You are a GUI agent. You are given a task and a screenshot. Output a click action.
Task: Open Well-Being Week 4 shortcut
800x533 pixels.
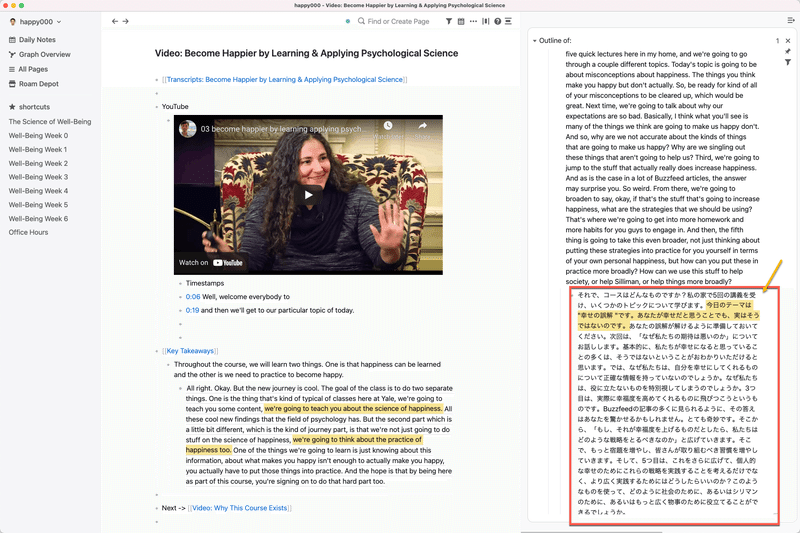click(x=38, y=191)
